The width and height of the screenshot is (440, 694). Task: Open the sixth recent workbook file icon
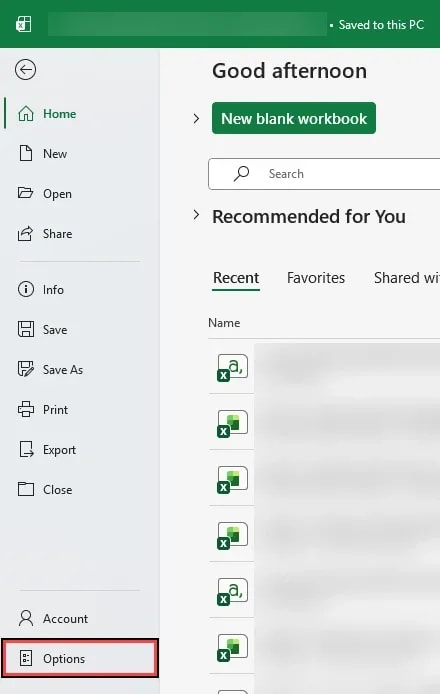(x=232, y=648)
